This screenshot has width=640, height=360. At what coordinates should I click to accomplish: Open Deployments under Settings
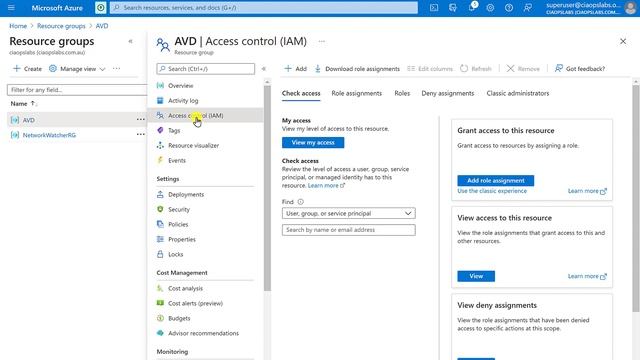click(x=186, y=194)
